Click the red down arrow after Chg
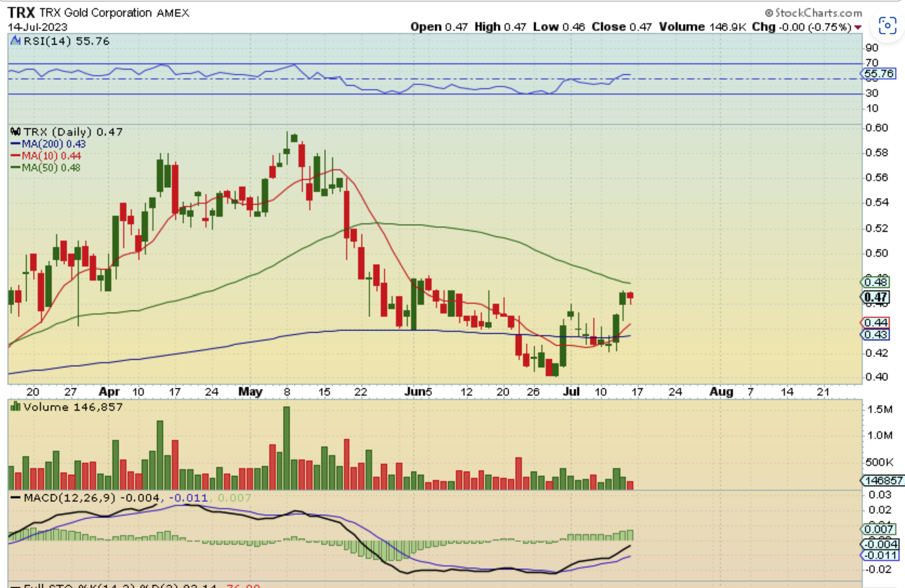The width and height of the screenshot is (905, 588). click(x=858, y=27)
